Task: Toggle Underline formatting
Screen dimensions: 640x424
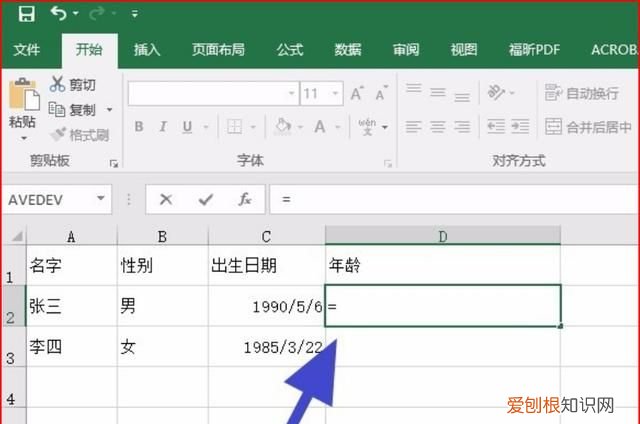Action: [x=187, y=127]
